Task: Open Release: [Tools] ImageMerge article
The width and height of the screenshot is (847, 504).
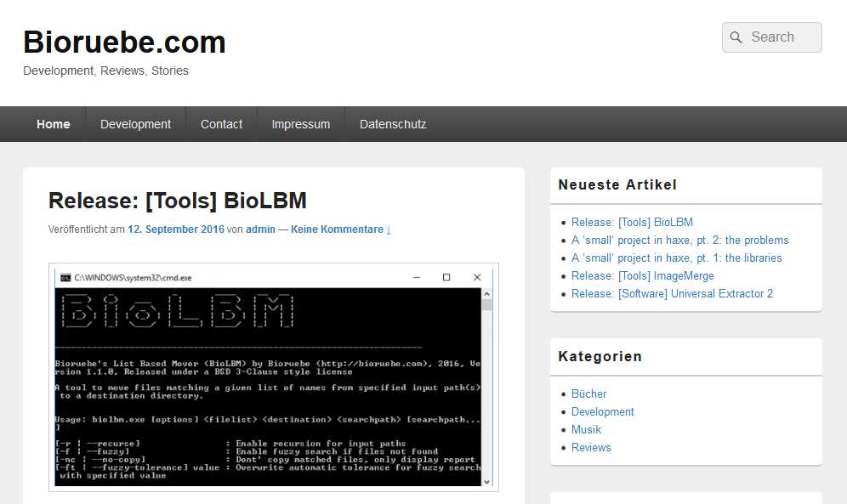Action: coord(642,276)
